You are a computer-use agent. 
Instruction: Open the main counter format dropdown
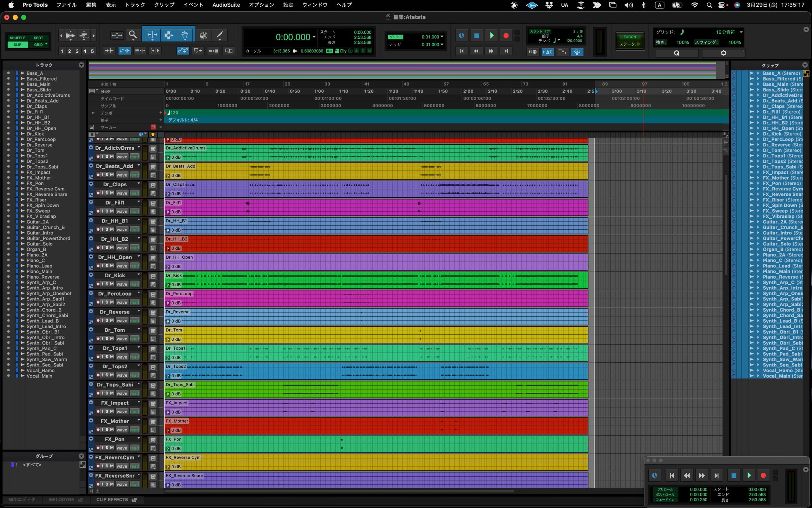click(x=314, y=37)
